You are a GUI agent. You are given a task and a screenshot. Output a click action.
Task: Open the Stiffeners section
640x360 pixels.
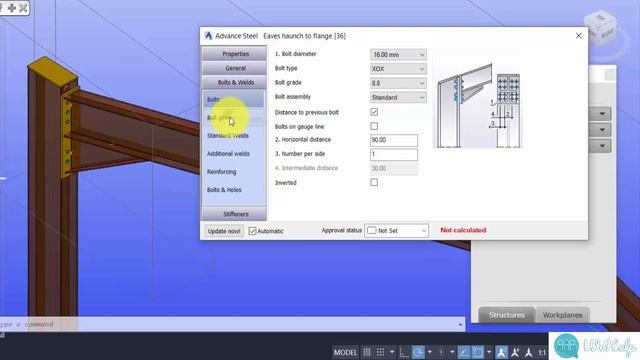tap(235, 214)
